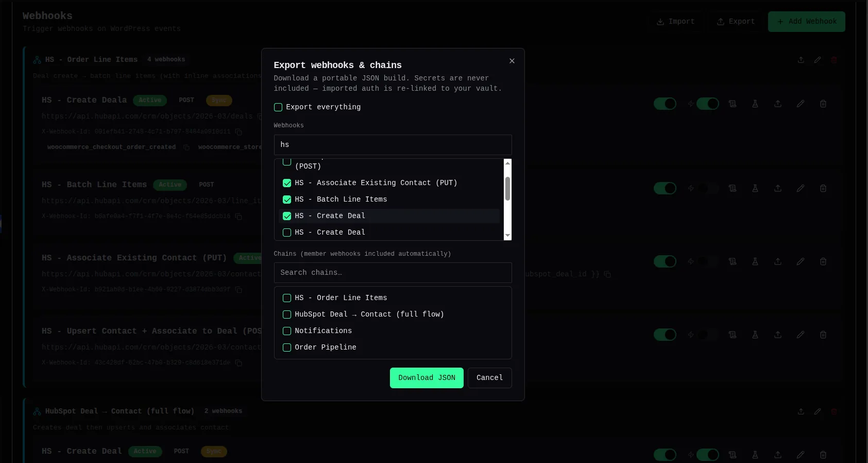The image size is (868, 463).
Task: Copy X-Webhook-Id of Upsert Contact webhook
Action: (x=239, y=363)
